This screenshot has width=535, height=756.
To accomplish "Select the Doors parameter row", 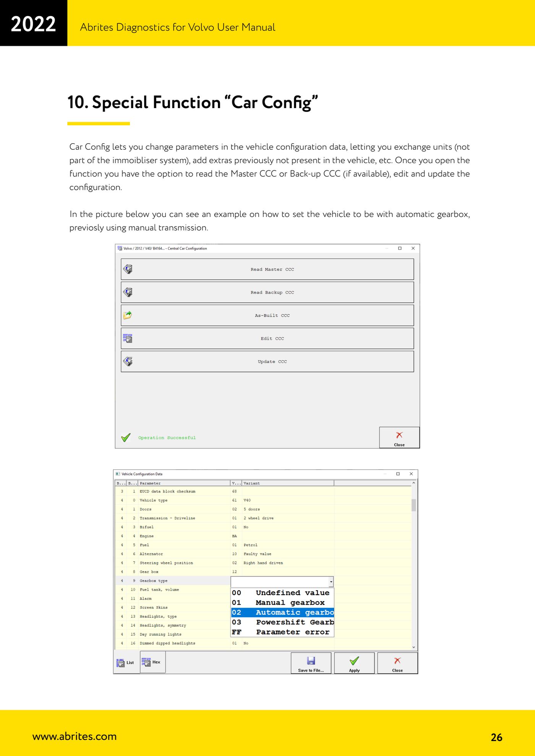I will click(263, 509).
